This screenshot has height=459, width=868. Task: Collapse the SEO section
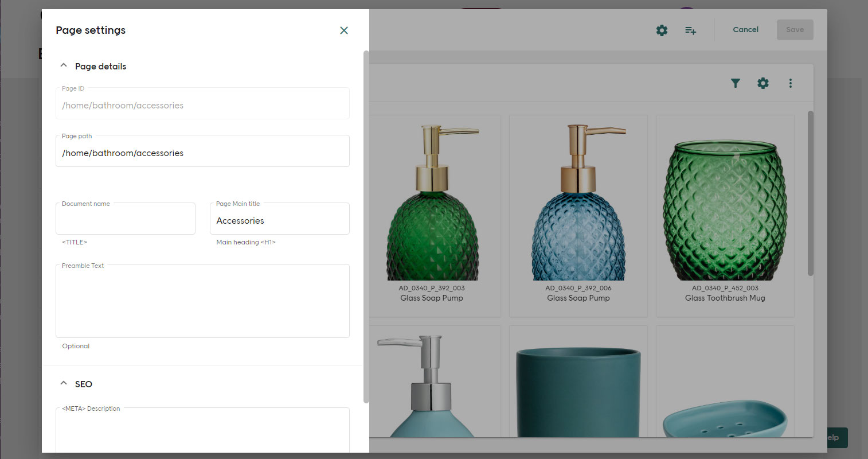(x=64, y=384)
